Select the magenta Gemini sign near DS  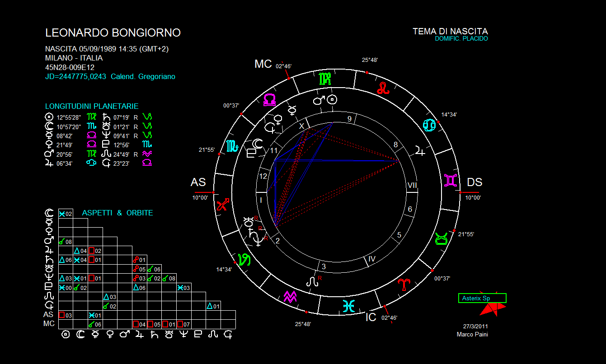[x=451, y=181]
